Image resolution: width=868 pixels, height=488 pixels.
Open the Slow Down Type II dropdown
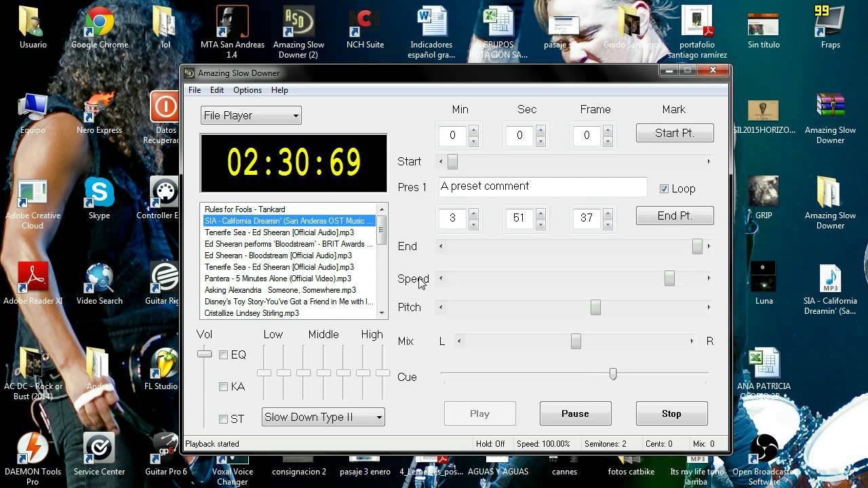[x=323, y=417]
